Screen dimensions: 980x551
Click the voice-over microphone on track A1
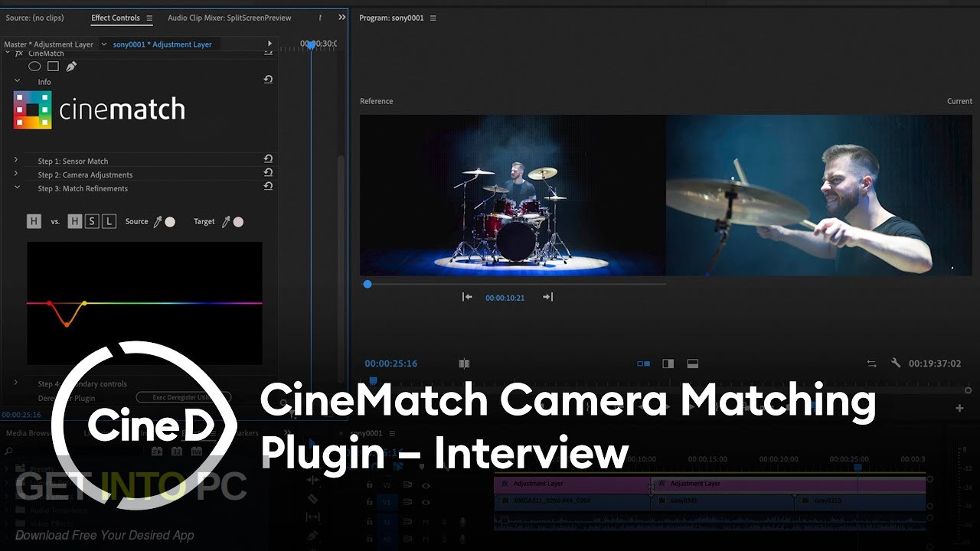tap(462, 522)
